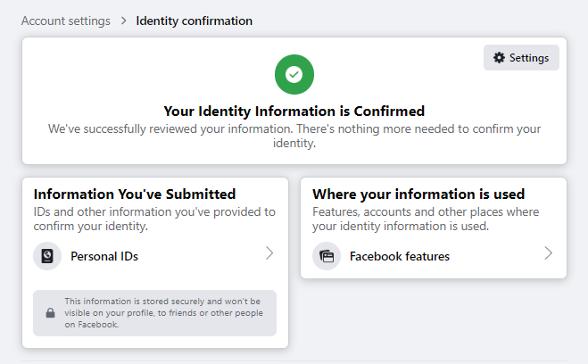Expand the Facebook features chevron arrow
The image size is (588, 364).
coord(548,253)
